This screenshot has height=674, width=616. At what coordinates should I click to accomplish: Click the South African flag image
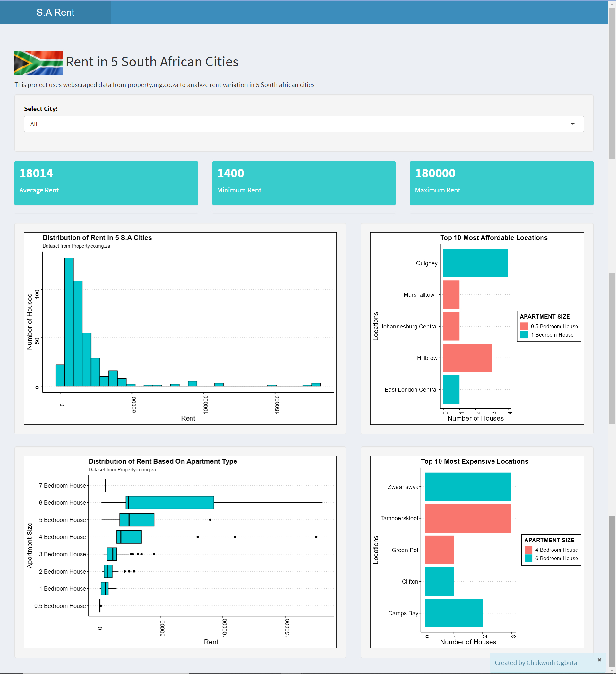point(38,63)
